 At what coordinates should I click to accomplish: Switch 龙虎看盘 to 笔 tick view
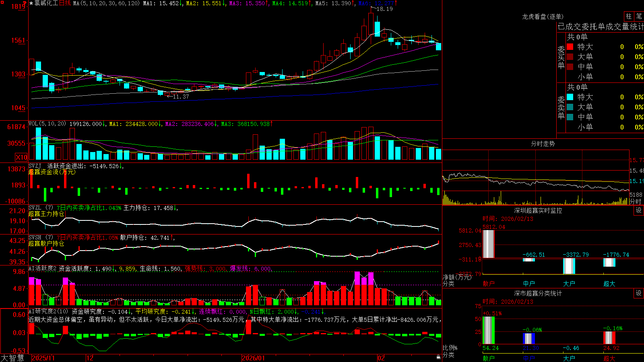[x=639, y=16]
